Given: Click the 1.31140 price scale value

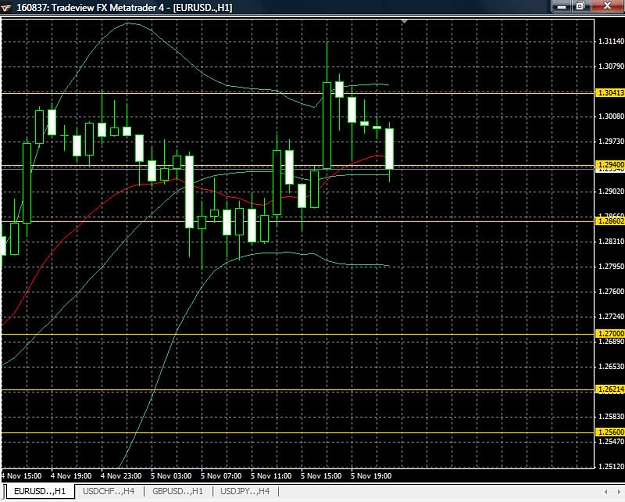Looking at the screenshot, I should coord(611,41).
